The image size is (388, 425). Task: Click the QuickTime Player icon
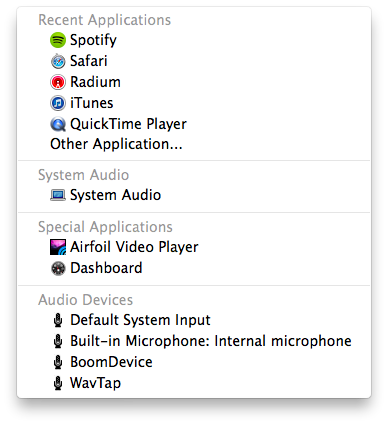[x=58, y=124]
